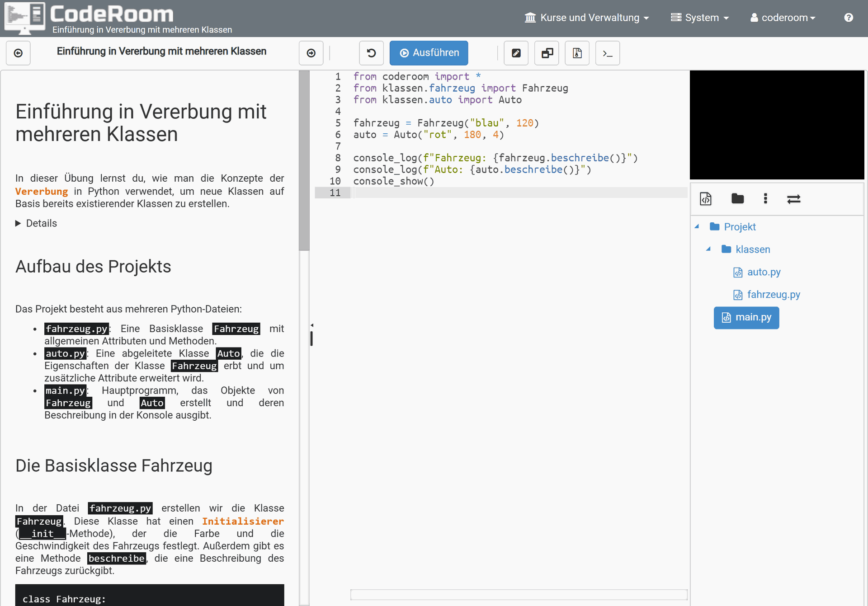
Task: Go to next exercise arrow button
Action: click(x=311, y=53)
